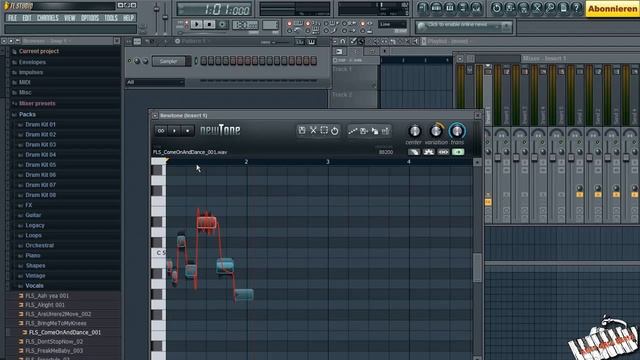This screenshot has height=360, width=640.
Task: Expand the Mixer presets folder
Action: (x=37, y=103)
